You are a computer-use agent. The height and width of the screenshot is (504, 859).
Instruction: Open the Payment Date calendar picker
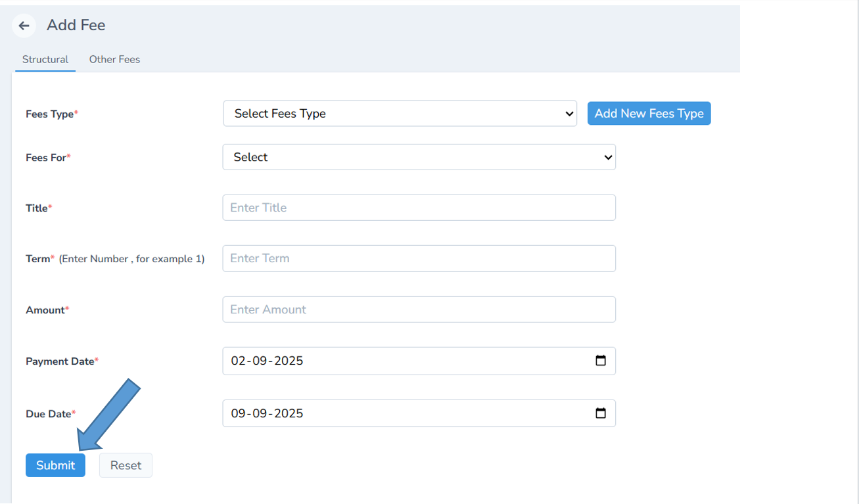[x=601, y=360]
